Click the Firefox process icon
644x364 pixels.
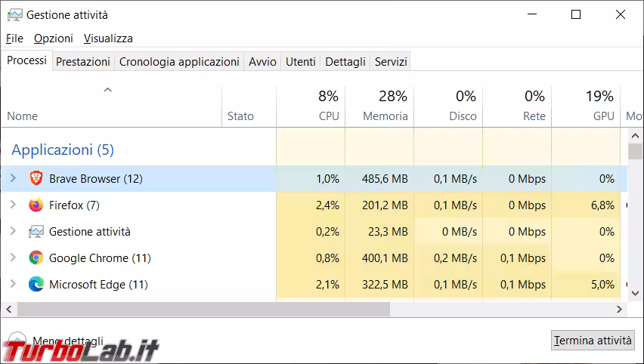pos(36,205)
